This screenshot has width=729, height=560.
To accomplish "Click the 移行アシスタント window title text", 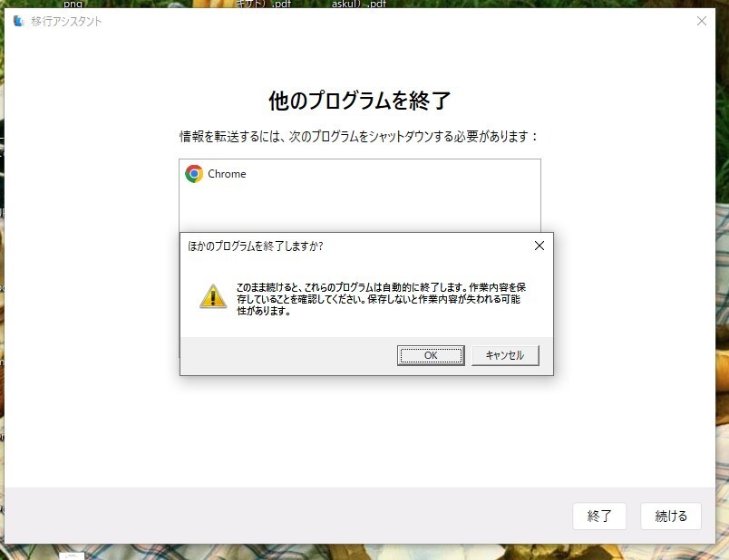I will click(66, 22).
